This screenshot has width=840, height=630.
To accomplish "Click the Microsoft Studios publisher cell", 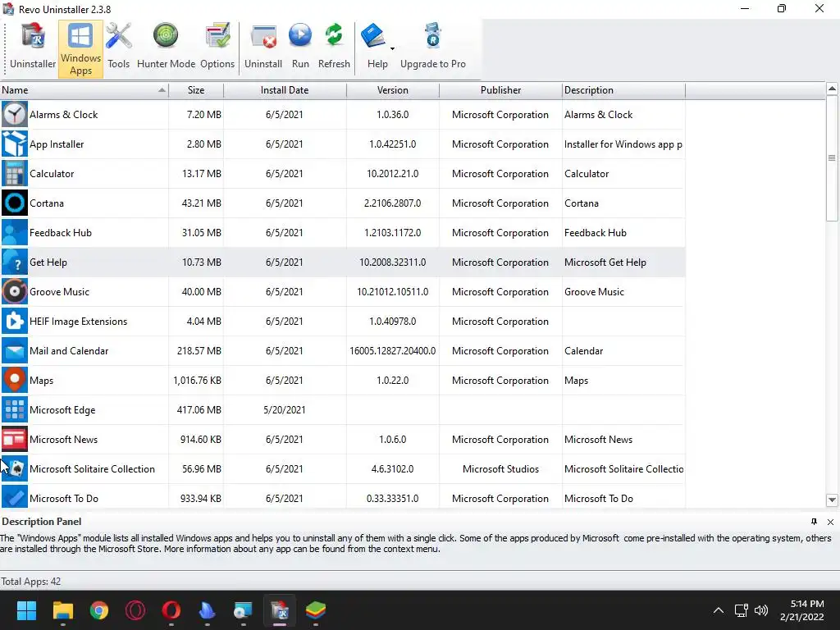I will [500, 468].
